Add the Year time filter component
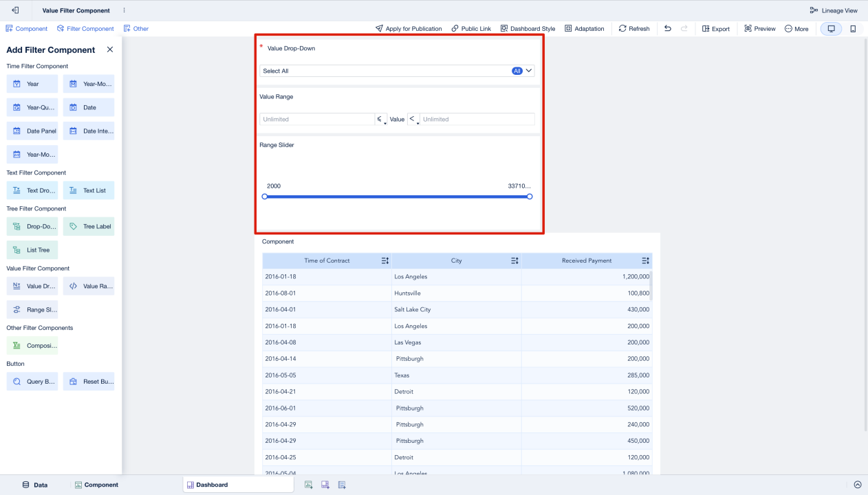Screen dimensions: 868x495 point(32,84)
